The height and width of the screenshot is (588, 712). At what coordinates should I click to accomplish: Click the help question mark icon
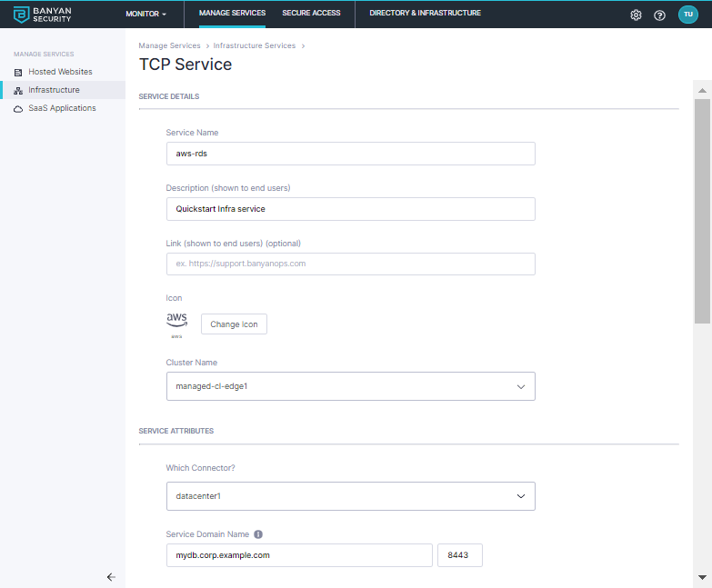pos(660,15)
